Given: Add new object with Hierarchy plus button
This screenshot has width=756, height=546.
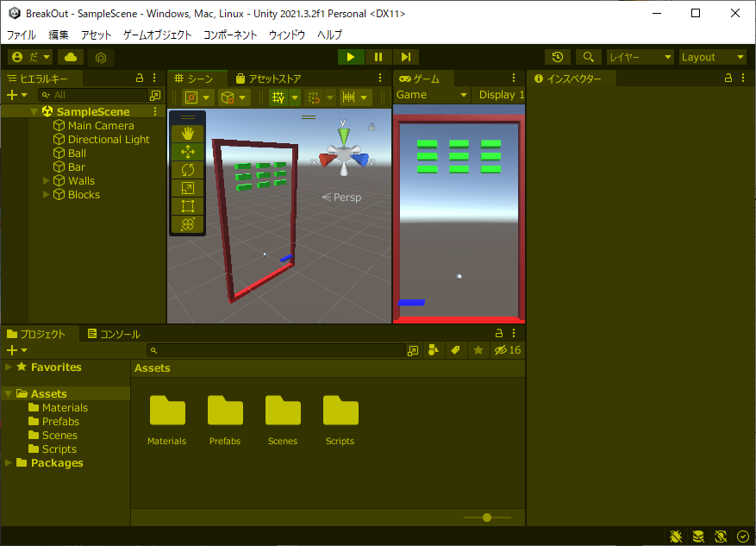Looking at the screenshot, I should (17, 96).
